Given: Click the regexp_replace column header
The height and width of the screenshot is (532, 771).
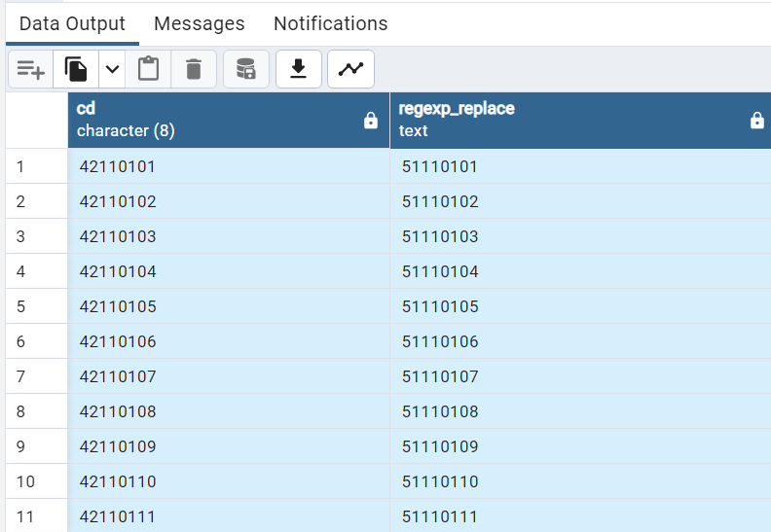Looking at the screenshot, I should click(x=581, y=120).
